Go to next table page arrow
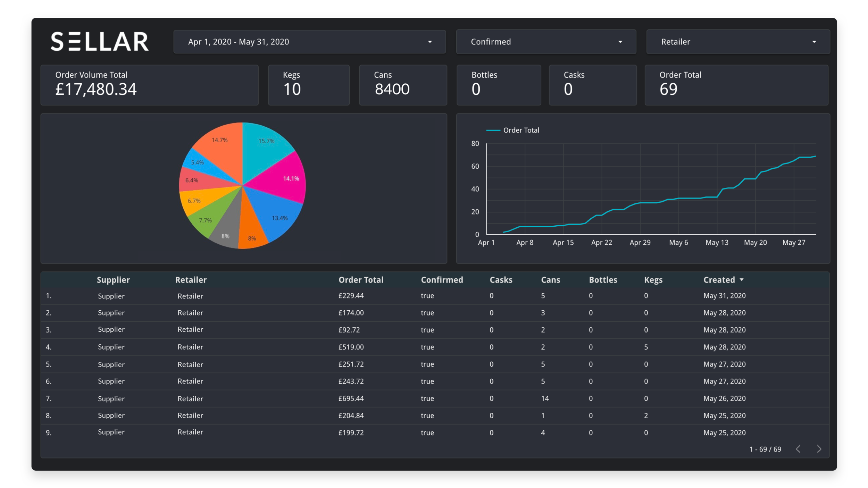The width and height of the screenshot is (868, 488). [819, 449]
